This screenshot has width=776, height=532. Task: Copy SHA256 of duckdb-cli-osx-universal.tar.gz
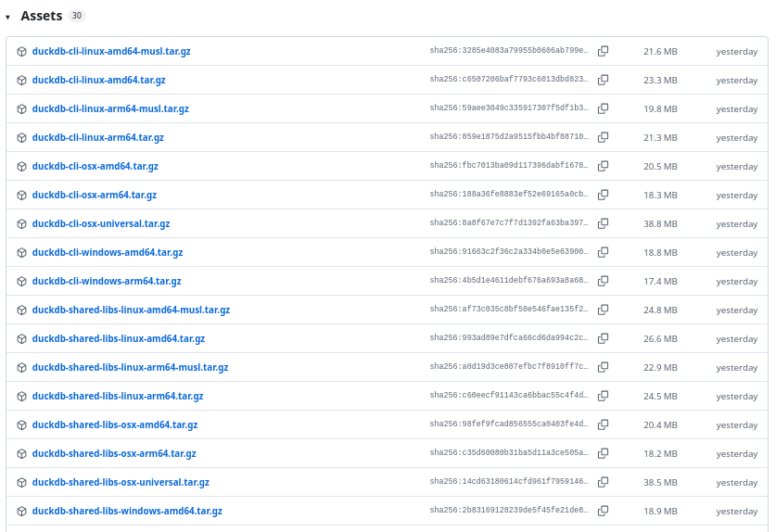tap(603, 223)
